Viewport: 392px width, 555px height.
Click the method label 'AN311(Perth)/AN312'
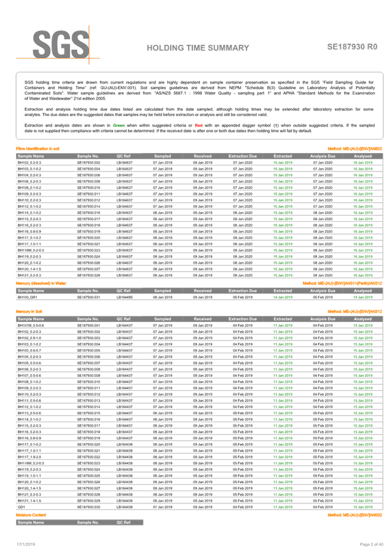coord(342,283)
